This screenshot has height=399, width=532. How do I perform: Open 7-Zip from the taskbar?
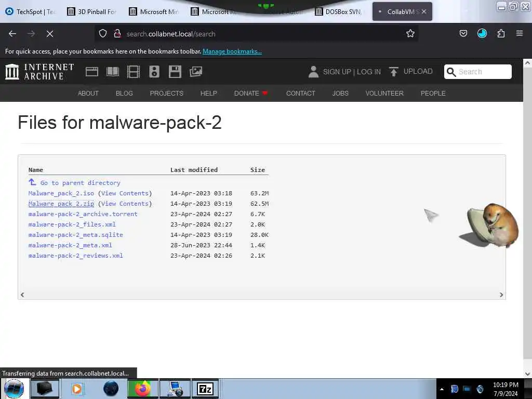(x=205, y=389)
